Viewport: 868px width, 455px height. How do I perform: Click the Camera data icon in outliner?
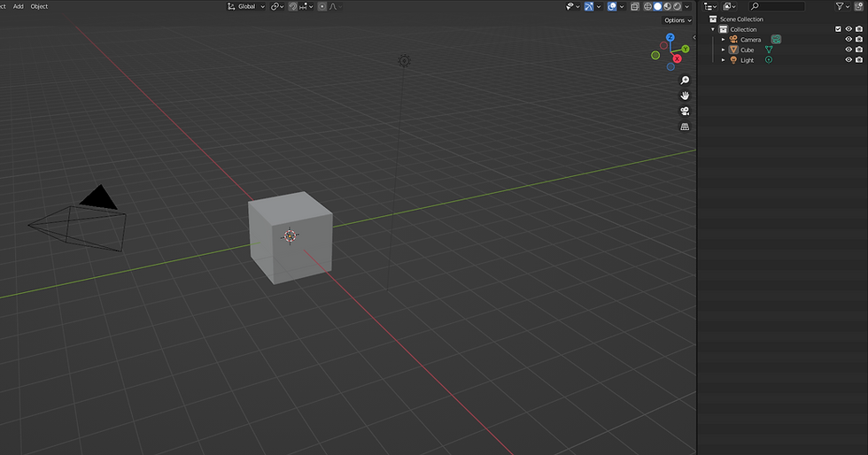776,39
